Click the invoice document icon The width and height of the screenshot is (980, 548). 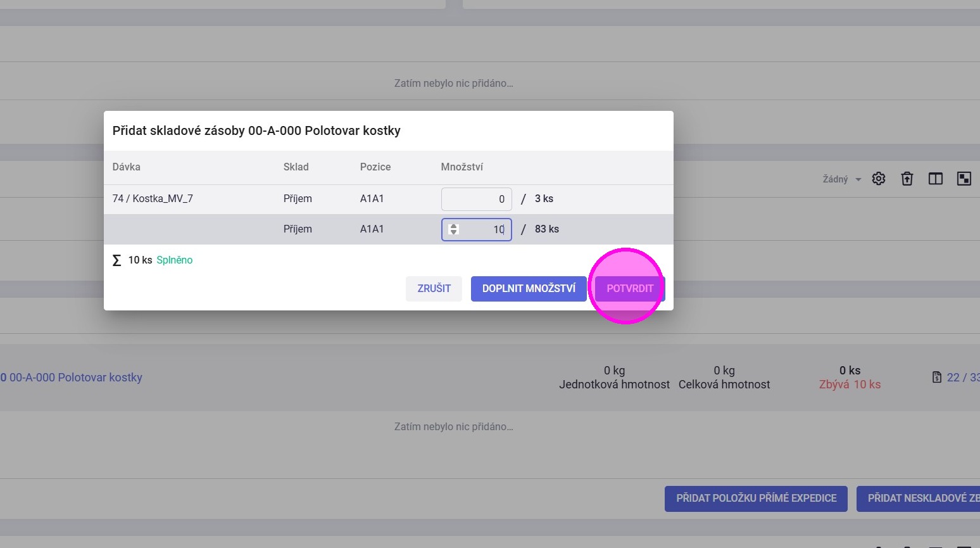click(x=937, y=378)
